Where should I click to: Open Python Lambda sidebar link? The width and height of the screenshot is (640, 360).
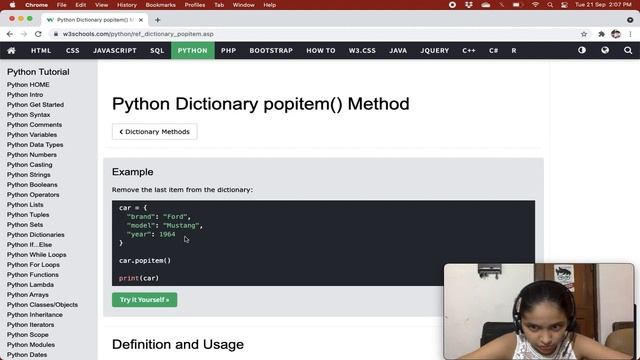pyautogui.click(x=30, y=284)
